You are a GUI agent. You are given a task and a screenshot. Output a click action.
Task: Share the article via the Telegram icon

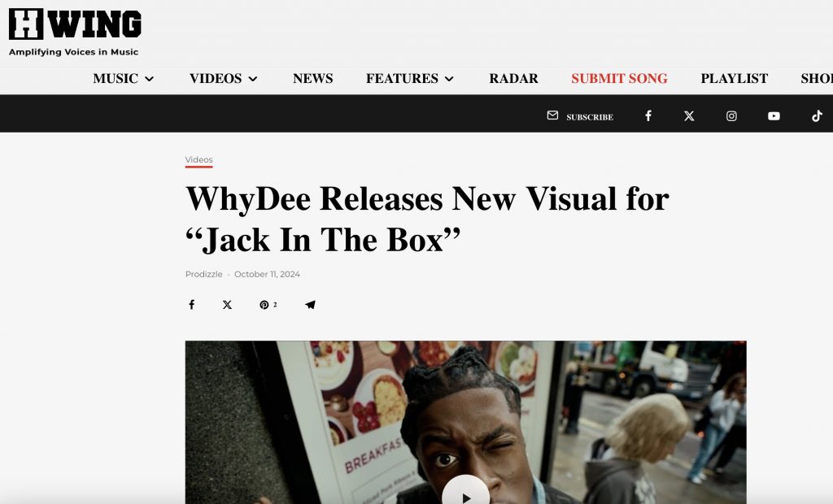pos(310,304)
